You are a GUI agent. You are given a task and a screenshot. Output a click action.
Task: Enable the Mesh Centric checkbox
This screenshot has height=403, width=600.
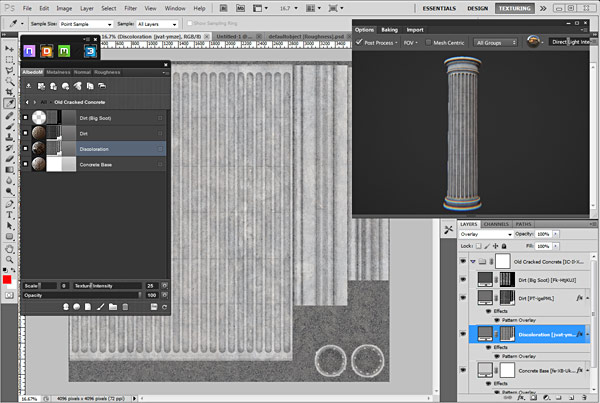pos(428,42)
